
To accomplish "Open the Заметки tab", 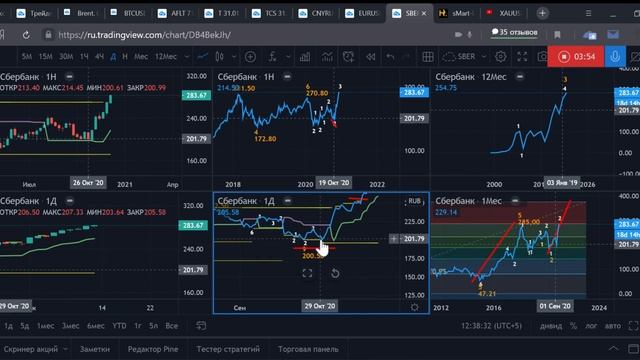I will coord(95,349).
